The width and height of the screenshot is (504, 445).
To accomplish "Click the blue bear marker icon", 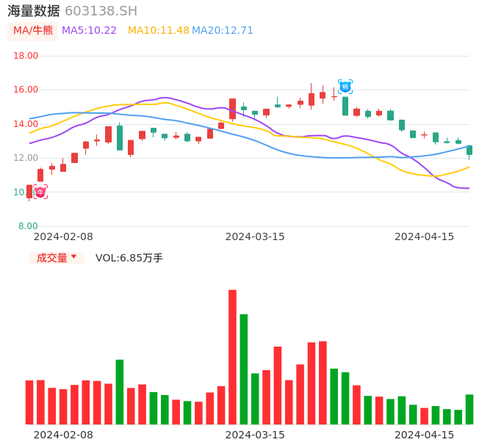I will click(x=345, y=87).
